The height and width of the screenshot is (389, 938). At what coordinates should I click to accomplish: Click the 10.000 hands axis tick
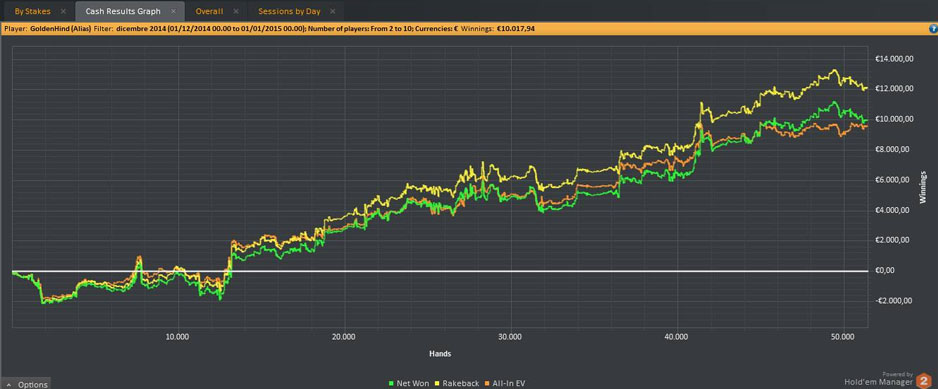(177, 337)
